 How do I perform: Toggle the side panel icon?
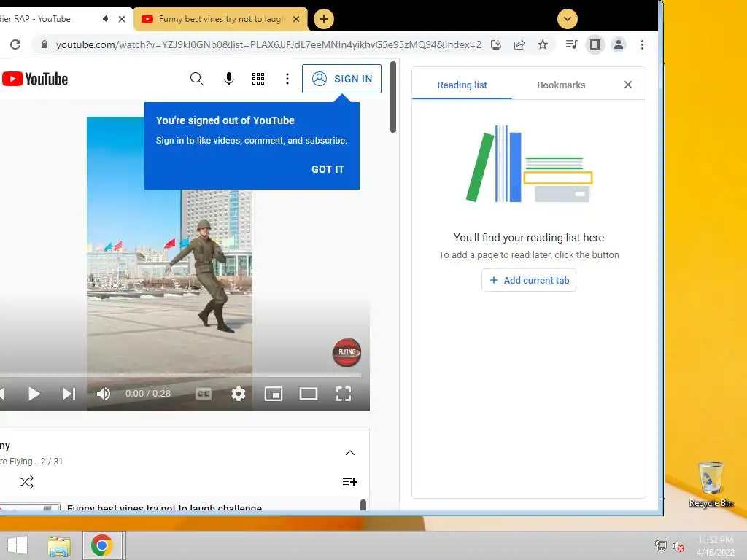tap(595, 44)
